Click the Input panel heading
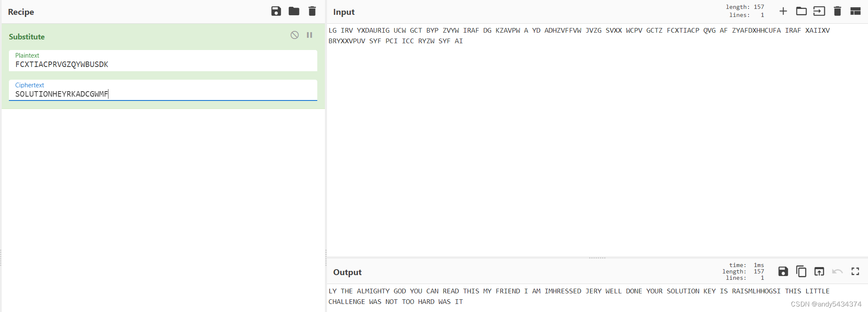Screen dimensions: 868x312 coord(344,12)
